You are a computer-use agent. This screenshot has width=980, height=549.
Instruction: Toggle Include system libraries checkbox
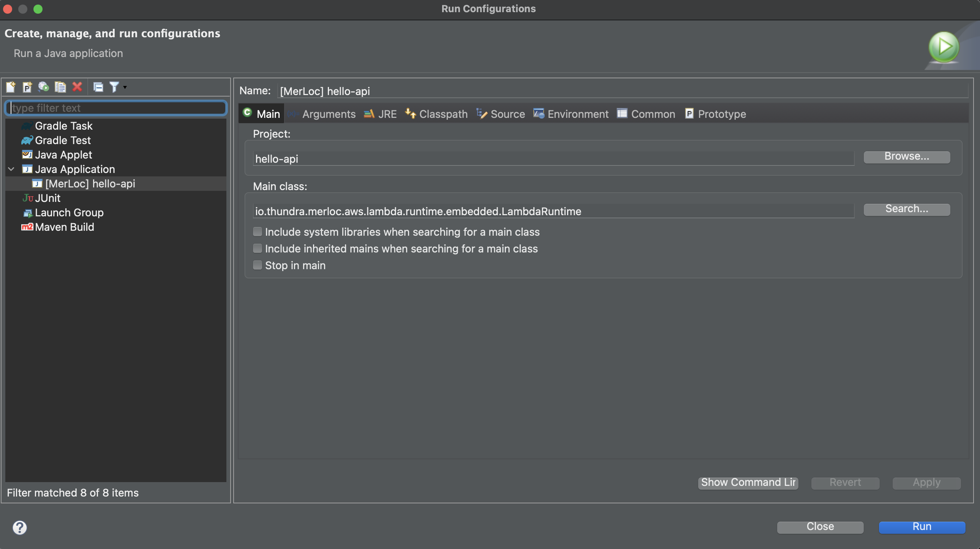coord(256,232)
